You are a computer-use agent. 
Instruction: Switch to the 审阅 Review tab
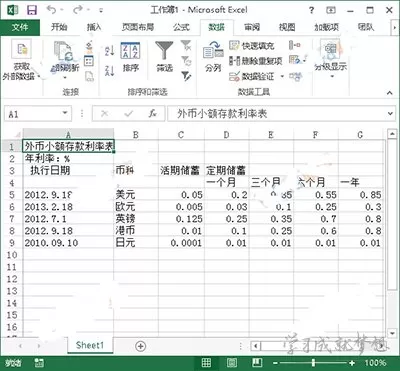[x=252, y=27]
